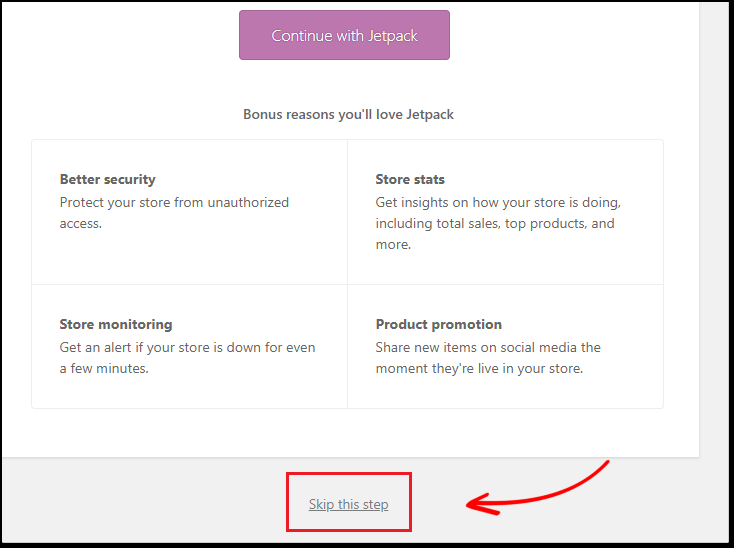Select the Better security heading
Viewport: 734px width, 548px height.
(108, 179)
